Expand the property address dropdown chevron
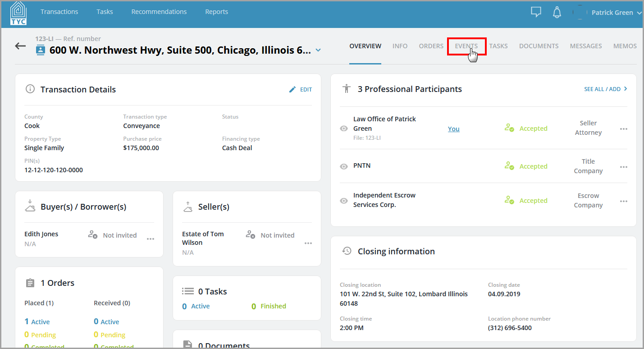Viewport: 644px width, 349px height. pyautogui.click(x=319, y=51)
